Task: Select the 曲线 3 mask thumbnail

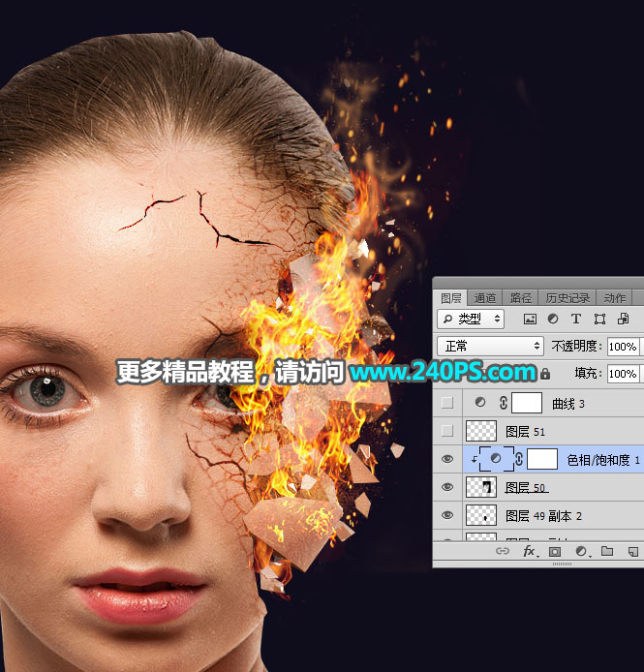Action: pyautogui.click(x=527, y=403)
